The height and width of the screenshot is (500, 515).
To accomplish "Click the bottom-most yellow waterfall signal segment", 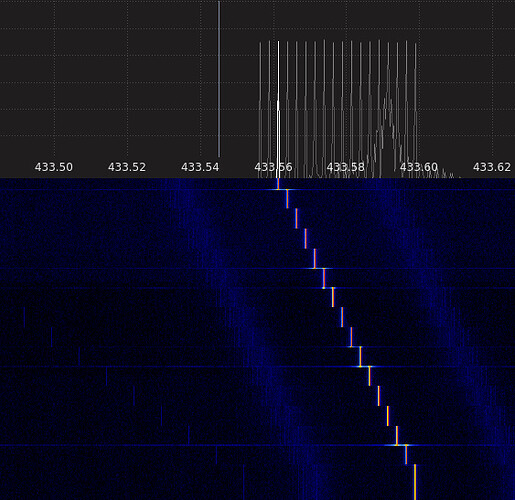I will pos(415,482).
